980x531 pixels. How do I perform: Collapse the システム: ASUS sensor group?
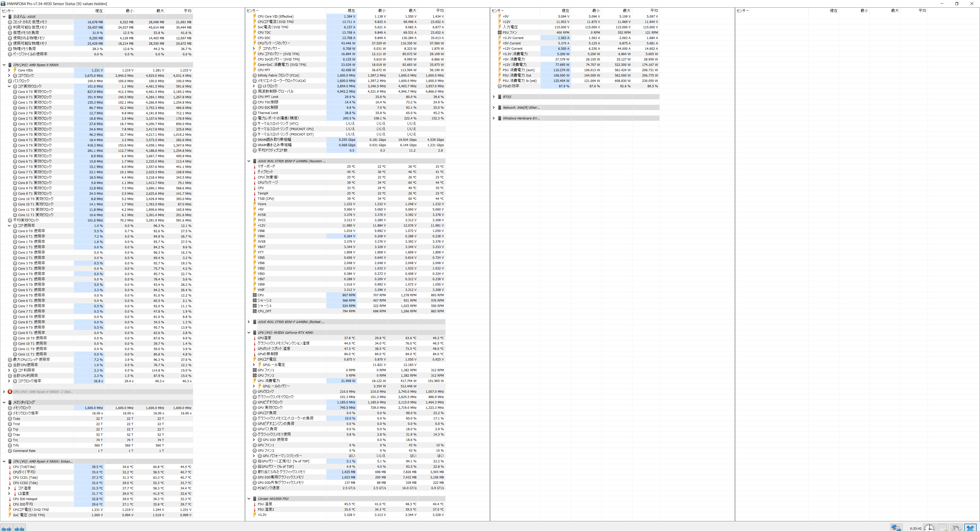(x=4, y=17)
